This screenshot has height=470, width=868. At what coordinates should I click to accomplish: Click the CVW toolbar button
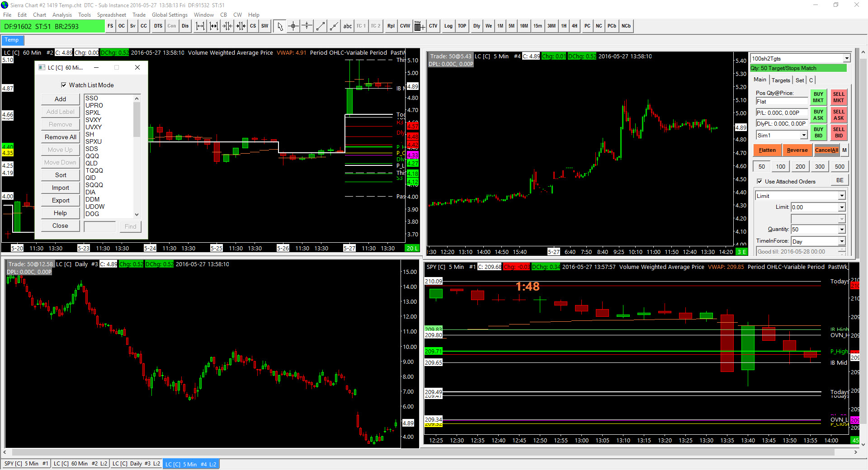click(x=405, y=26)
